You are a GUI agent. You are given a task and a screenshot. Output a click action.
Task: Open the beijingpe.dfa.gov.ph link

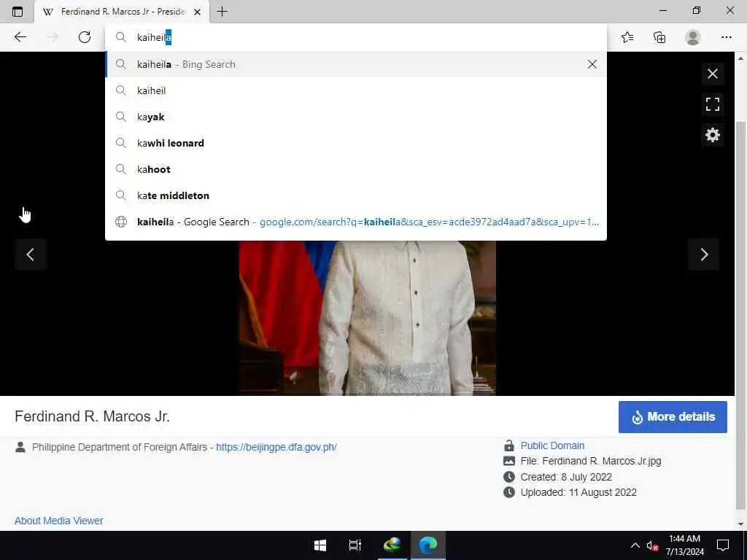pos(276,447)
